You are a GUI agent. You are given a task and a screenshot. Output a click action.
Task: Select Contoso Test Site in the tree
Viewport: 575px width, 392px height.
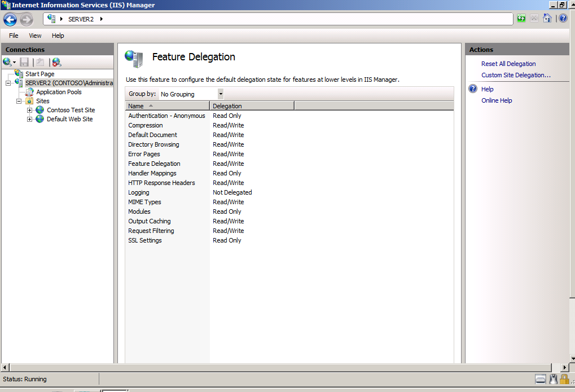(x=71, y=110)
